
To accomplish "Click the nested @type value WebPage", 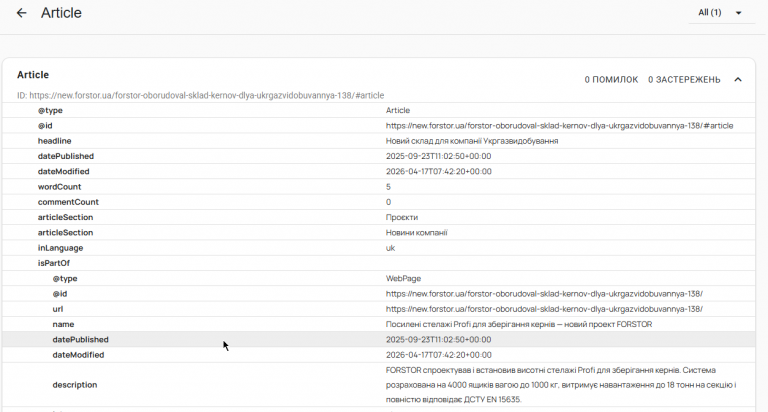I will pyautogui.click(x=403, y=278).
